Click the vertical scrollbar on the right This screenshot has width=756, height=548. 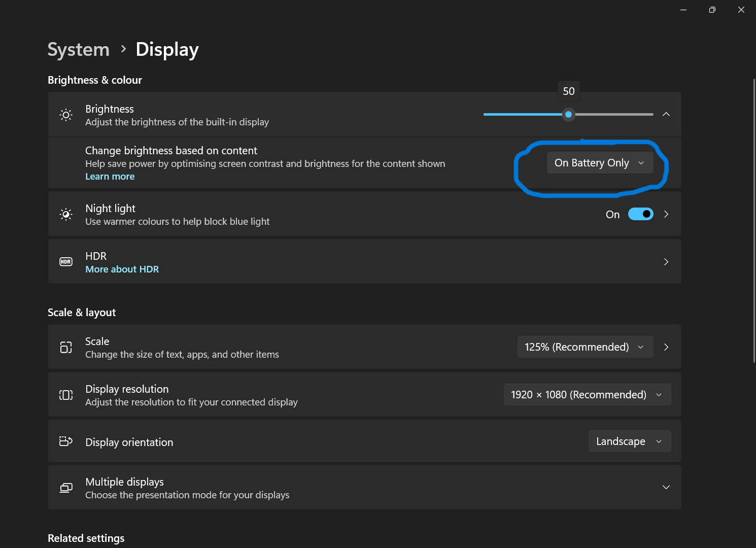point(754,221)
